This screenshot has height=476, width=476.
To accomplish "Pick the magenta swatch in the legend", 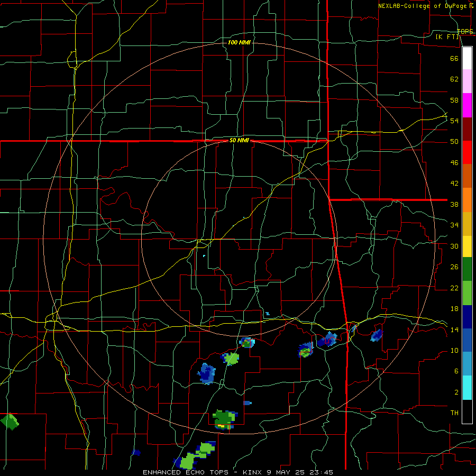I will click(x=467, y=105).
